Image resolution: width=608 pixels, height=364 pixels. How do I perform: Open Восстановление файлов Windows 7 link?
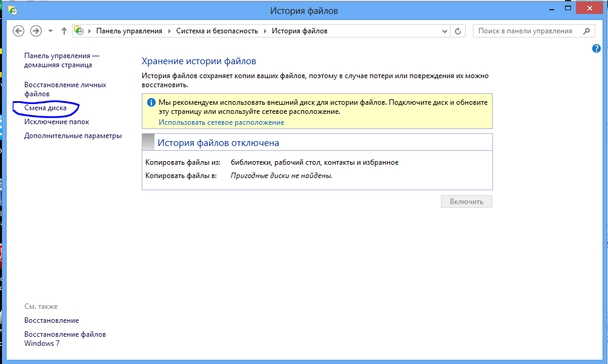[65, 339]
